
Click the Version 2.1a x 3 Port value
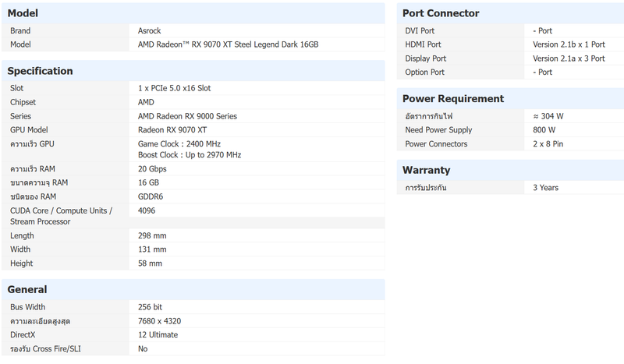[569, 58]
